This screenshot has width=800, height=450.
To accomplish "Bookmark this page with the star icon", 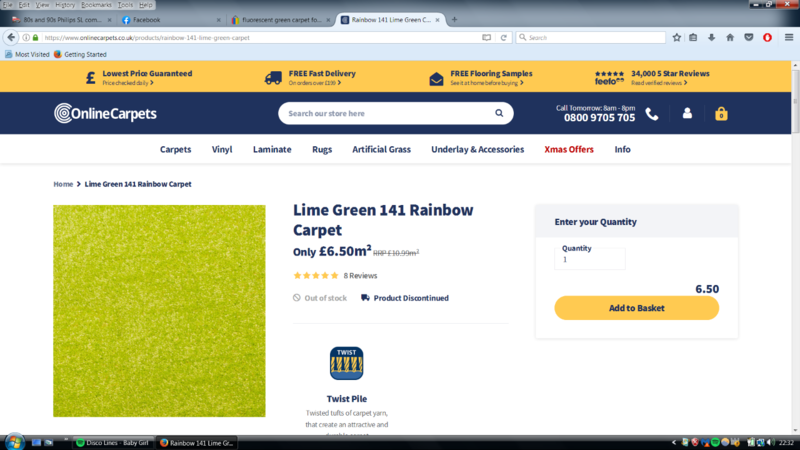I will point(677,38).
